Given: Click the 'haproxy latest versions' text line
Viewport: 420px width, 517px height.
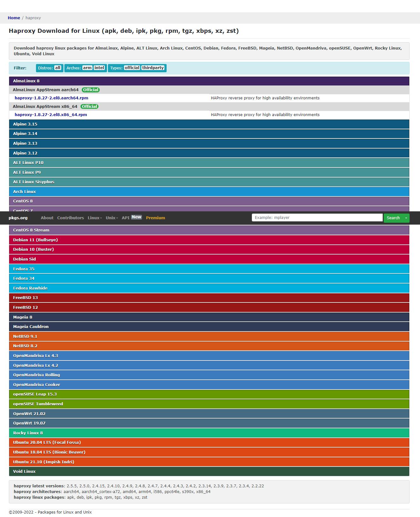Looking at the screenshot, I should click(x=139, y=486).
